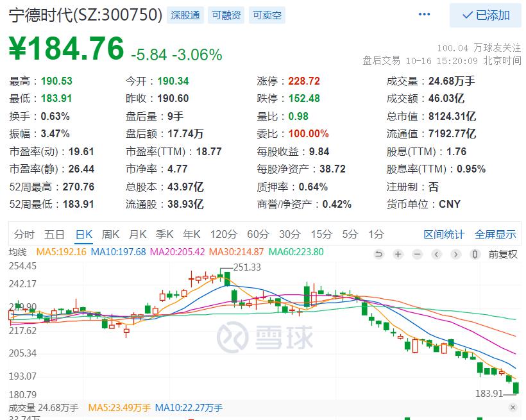Toggle the 已添加 watchlist button

click(486, 15)
